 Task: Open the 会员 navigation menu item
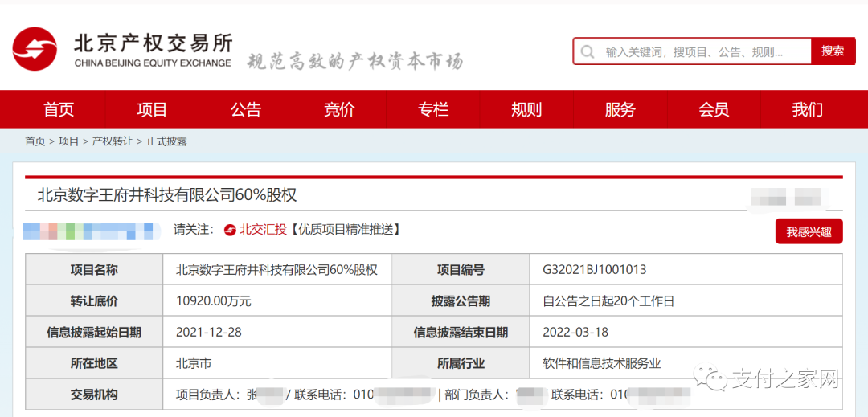pos(714,109)
